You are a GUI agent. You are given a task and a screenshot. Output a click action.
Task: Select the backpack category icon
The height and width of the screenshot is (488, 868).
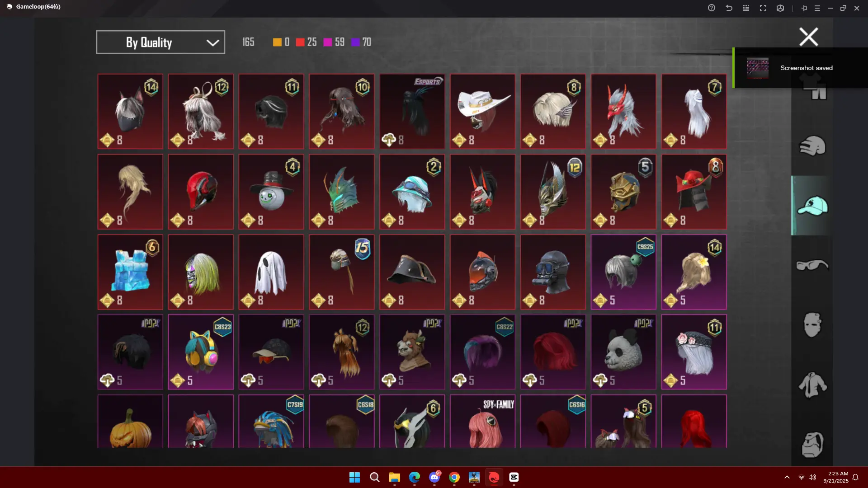click(812, 445)
